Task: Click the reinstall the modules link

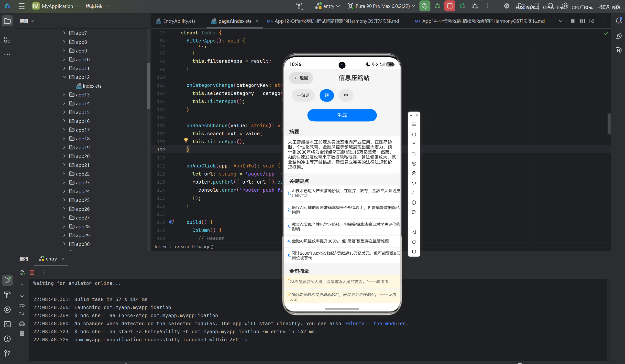Action: click(x=376, y=323)
